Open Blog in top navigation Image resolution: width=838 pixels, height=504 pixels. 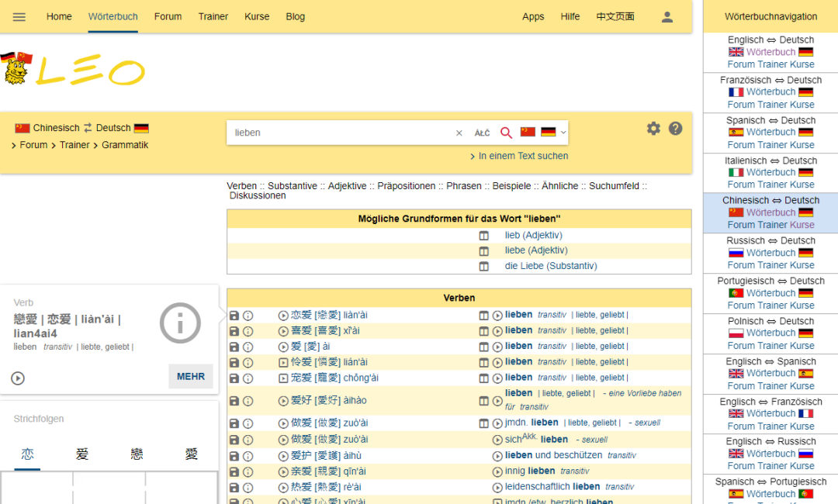[x=295, y=16]
